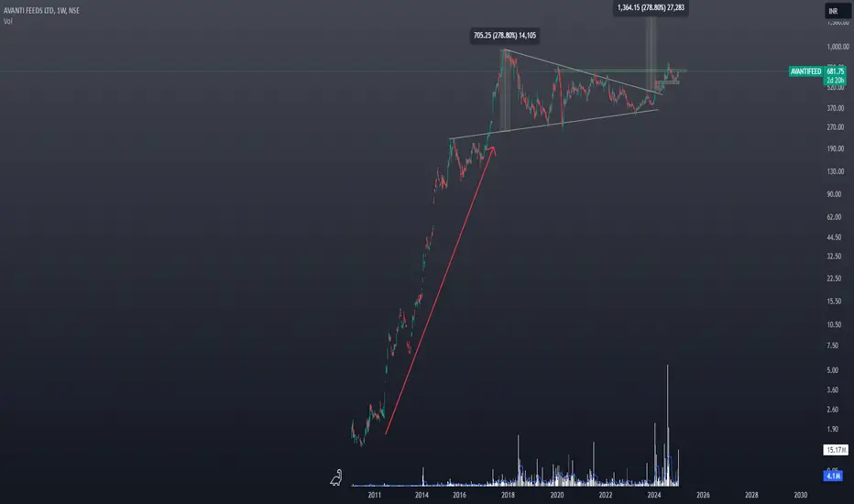The height and width of the screenshot is (504, 854).
Task: Click the 2011 label on time axis
Action: click(x=374, y=495)
